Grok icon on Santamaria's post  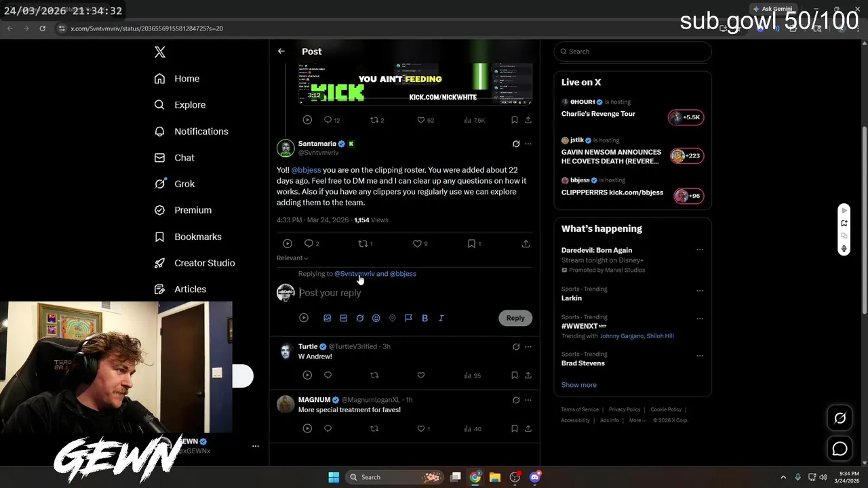[516, 144]
